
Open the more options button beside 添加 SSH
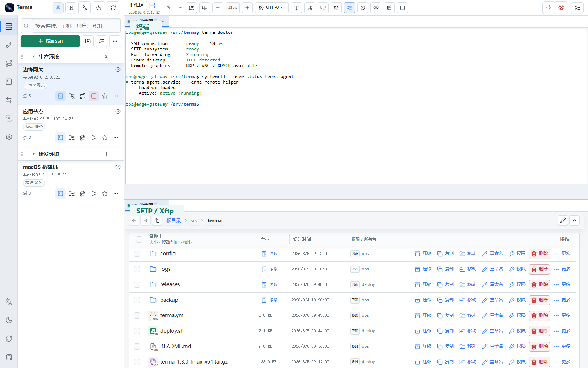coord(115,41)
